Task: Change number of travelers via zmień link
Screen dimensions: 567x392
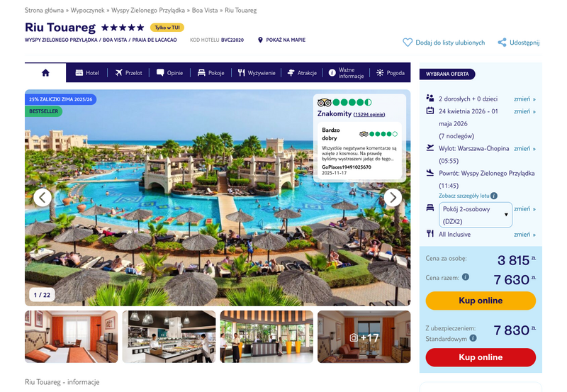Action: pos(524,99)
